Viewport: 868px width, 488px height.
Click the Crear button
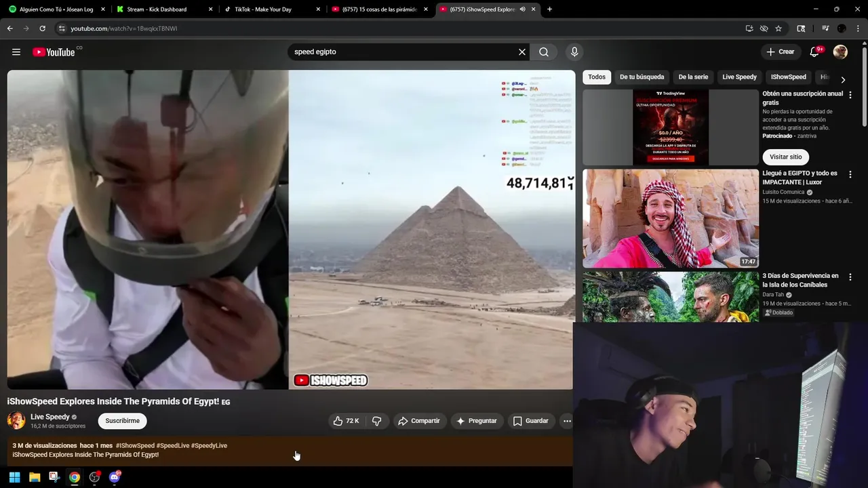781,52
